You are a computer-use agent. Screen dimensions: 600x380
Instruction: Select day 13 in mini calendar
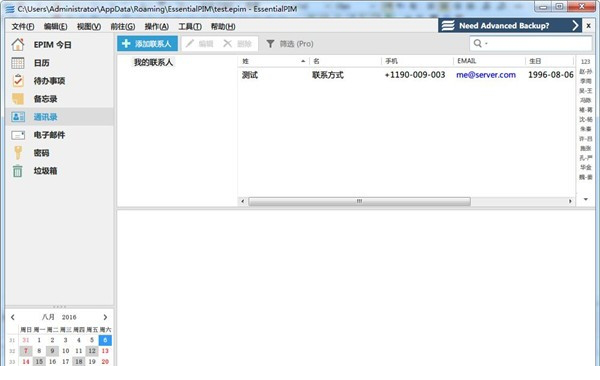[105, 351]
